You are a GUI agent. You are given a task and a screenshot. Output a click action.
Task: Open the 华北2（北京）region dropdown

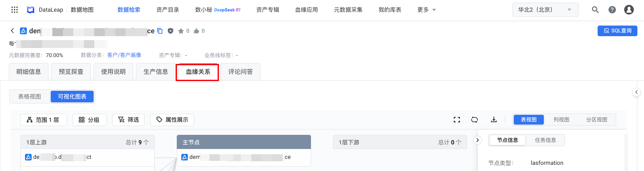pyautogui.click(x=545, y=10)
